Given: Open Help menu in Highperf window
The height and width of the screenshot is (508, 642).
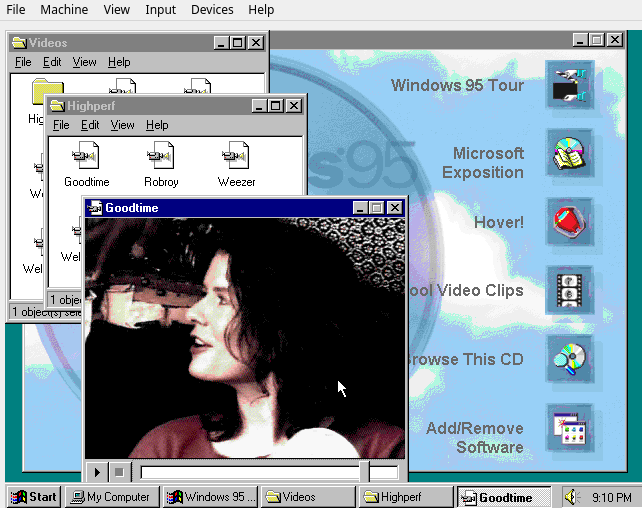Looking at the screenshot, I should pyautogui.click(x=157, y=125).
